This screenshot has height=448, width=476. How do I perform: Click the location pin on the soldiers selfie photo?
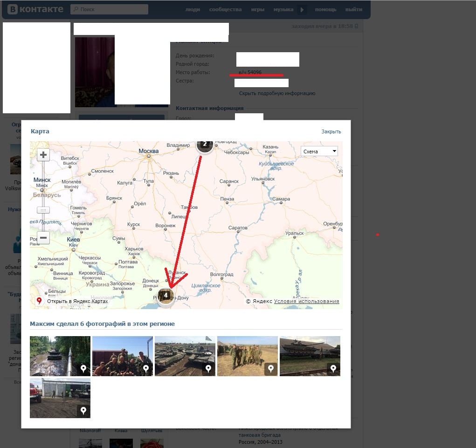pyautogui.click(x=146, y=368)
